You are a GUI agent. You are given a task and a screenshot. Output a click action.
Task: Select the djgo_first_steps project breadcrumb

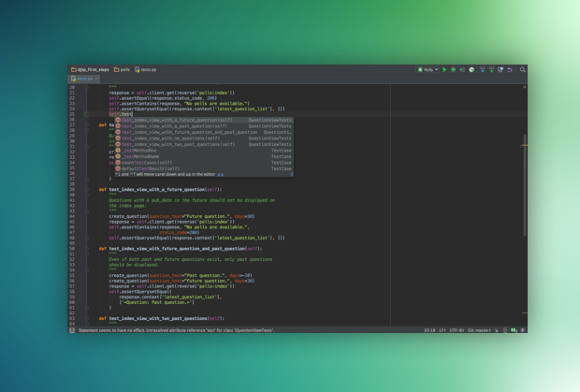(x=91, y=69)
